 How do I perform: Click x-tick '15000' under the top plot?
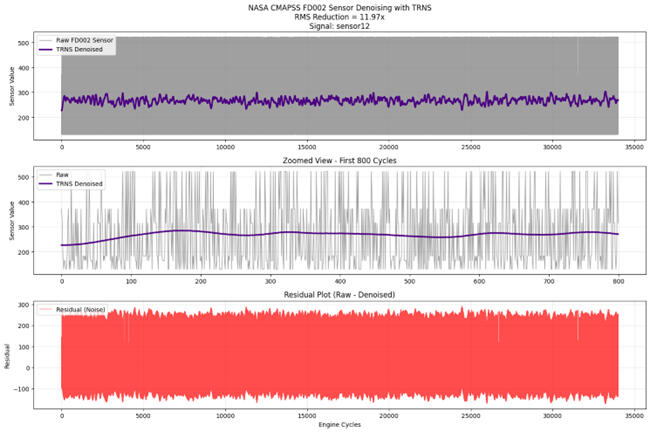coord(307,147)
